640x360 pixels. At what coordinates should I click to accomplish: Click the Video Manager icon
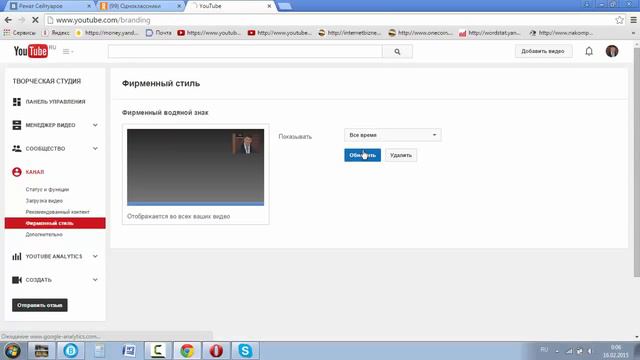coord(17,125)
